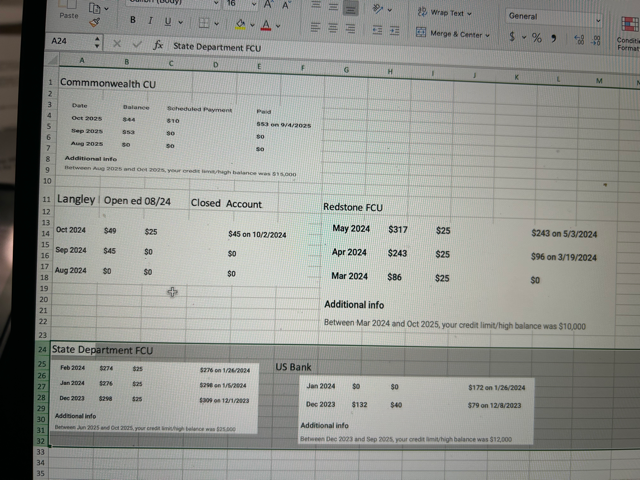640x480 pixels.
Task: Click the US Bank cell
Action: [x=293, y=367]
